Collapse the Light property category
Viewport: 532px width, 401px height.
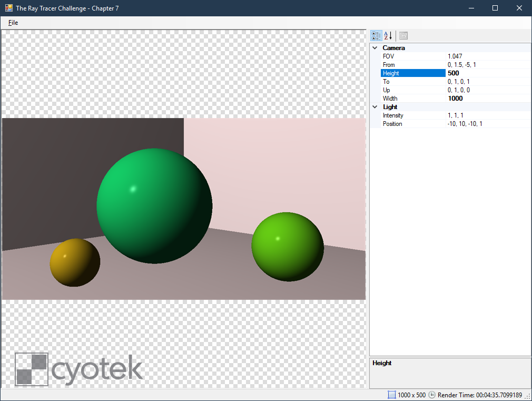(375, 106)
